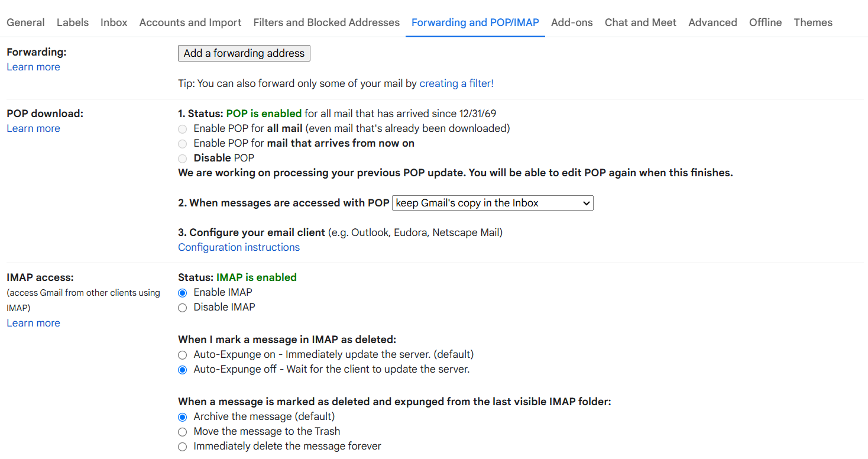Open the General settings tab
The image size is (868, 459).
pyautogui.click(x=25, y=22)
